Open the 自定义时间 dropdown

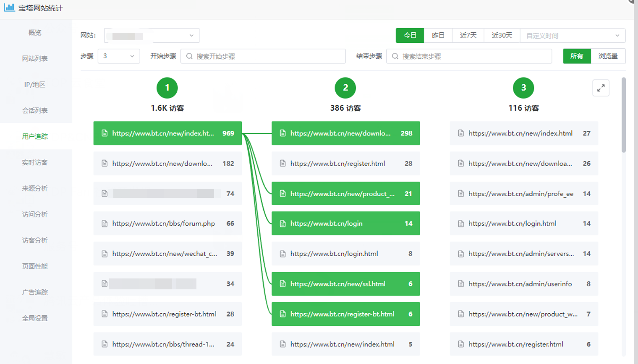573,35
